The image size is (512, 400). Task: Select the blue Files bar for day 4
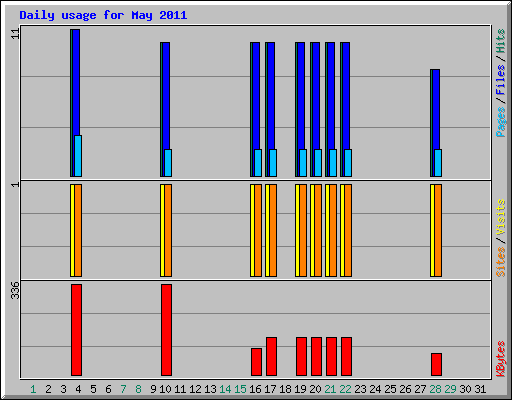[x=76, y=82]
